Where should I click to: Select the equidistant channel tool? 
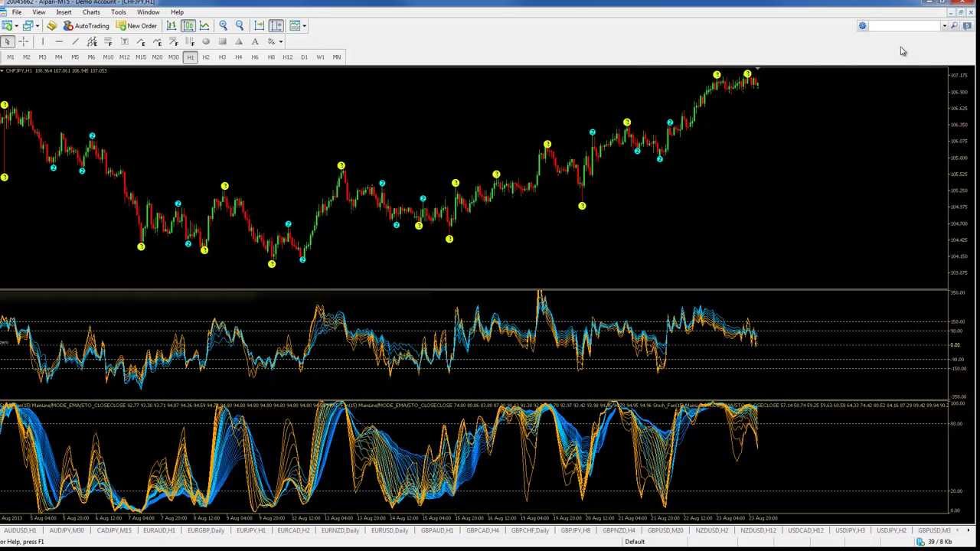(92, 41)
